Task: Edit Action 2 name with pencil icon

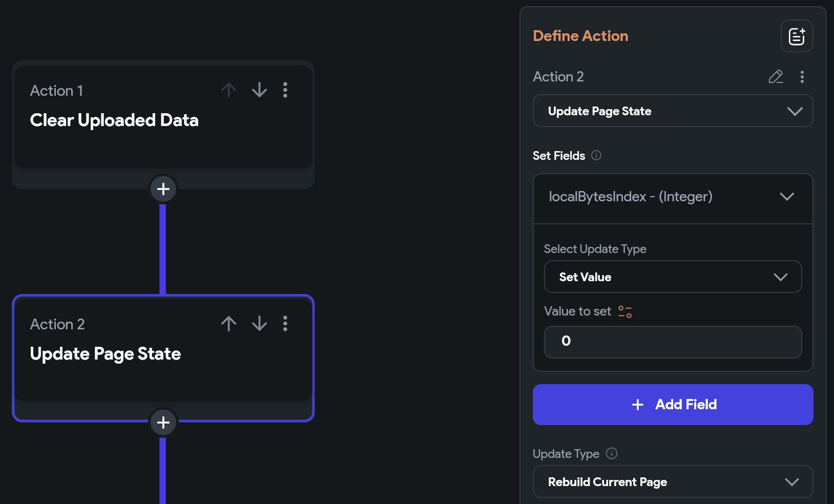Action: tap(776, 77)
